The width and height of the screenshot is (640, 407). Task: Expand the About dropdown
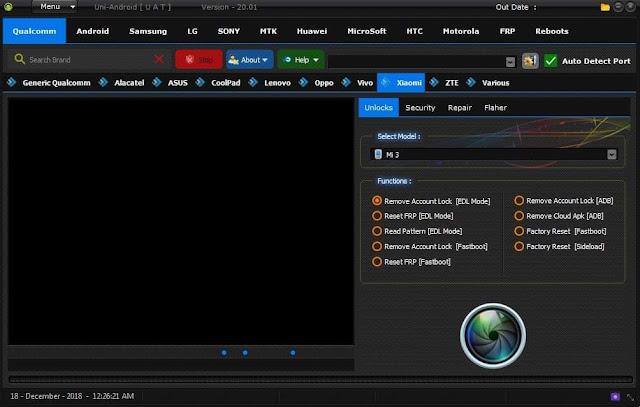[x=249, y=60]
